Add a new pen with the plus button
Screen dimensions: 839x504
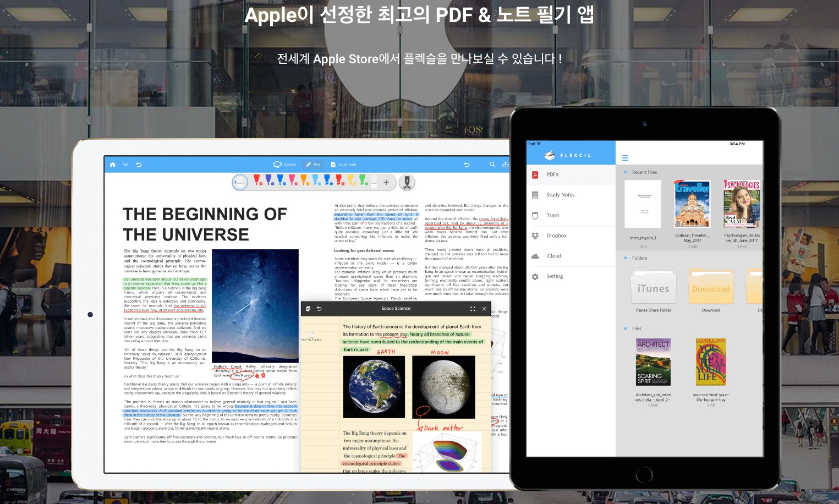pyautogui.click(x=386, y=182)
